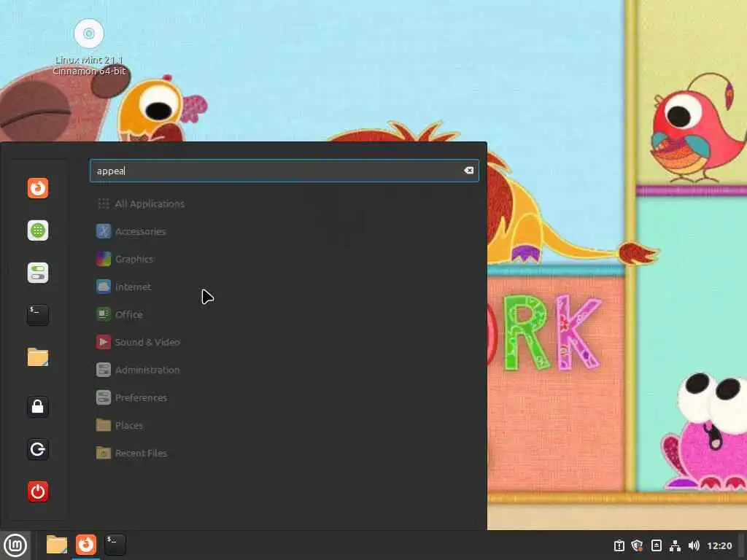The image size is (747, 560).
Task: Click the network connection tray icon
Action: 675,545
